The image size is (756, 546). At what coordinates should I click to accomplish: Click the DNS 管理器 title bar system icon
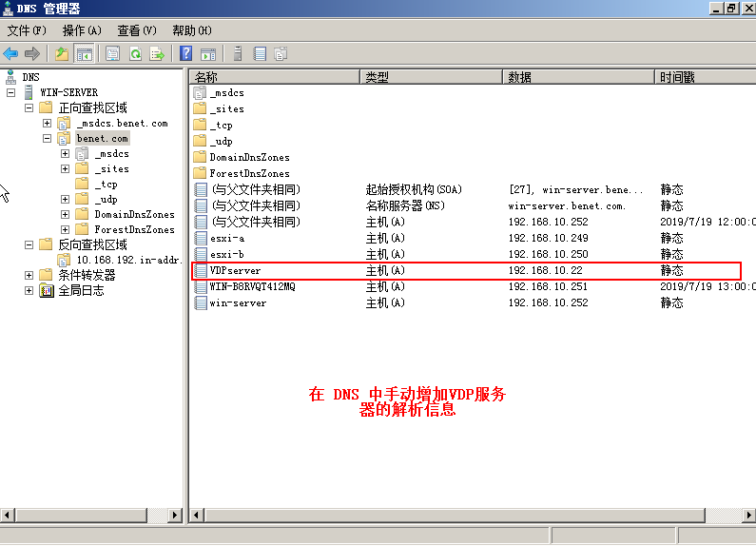pos(8,8)
